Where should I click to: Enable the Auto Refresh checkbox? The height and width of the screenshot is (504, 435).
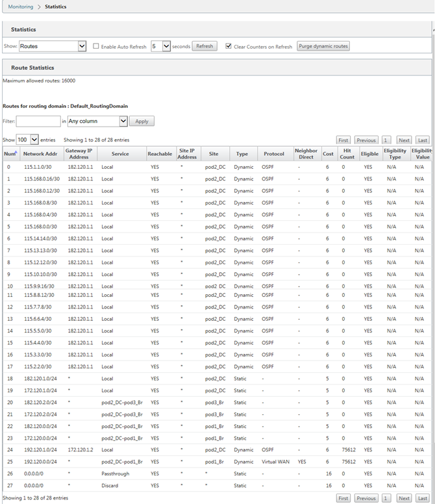click(x=95, y=46)
